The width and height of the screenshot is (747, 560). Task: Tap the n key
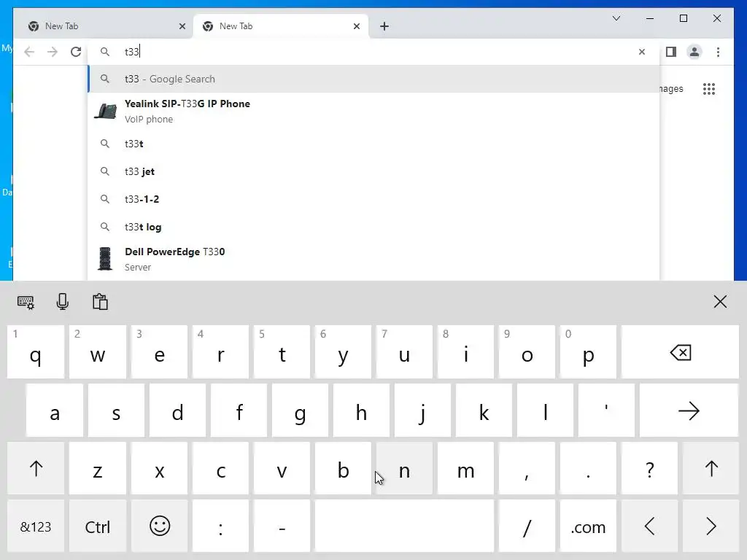pos(404,469)
